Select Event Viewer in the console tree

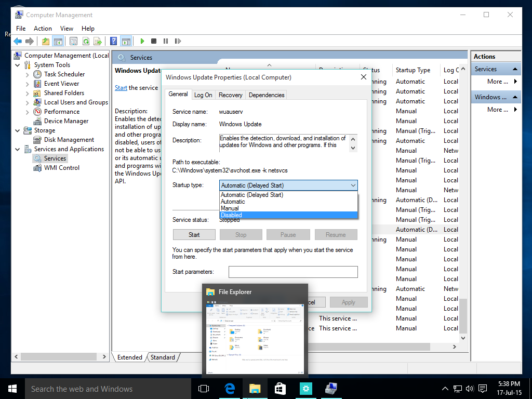[61, 84]
